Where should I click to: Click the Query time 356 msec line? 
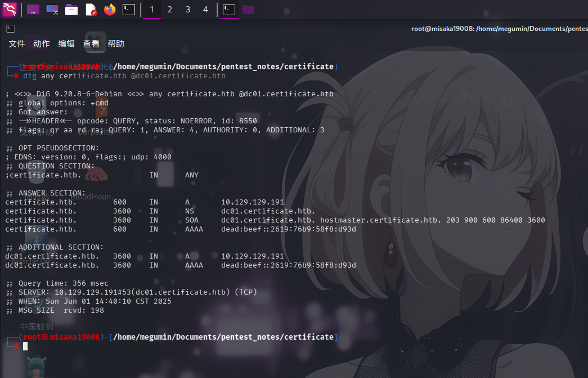pyautogui.click(x=57, y=283)
